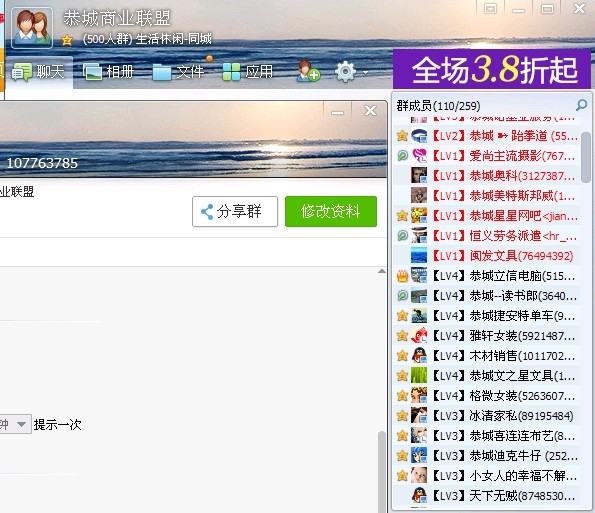Click the green avatar of 恭城文之星文具
595x513 pixels.
419,376
